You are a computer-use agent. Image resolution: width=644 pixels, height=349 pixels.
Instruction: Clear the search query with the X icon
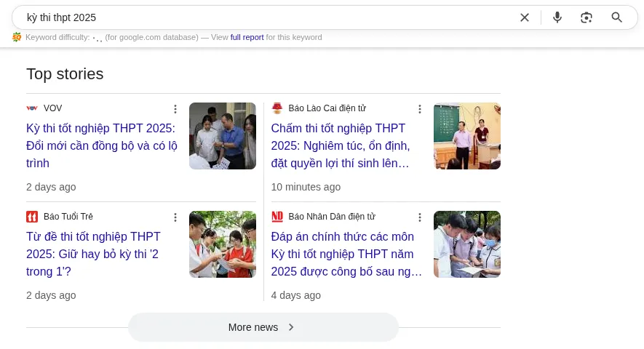pyautogui.click(x=525, y=17)
